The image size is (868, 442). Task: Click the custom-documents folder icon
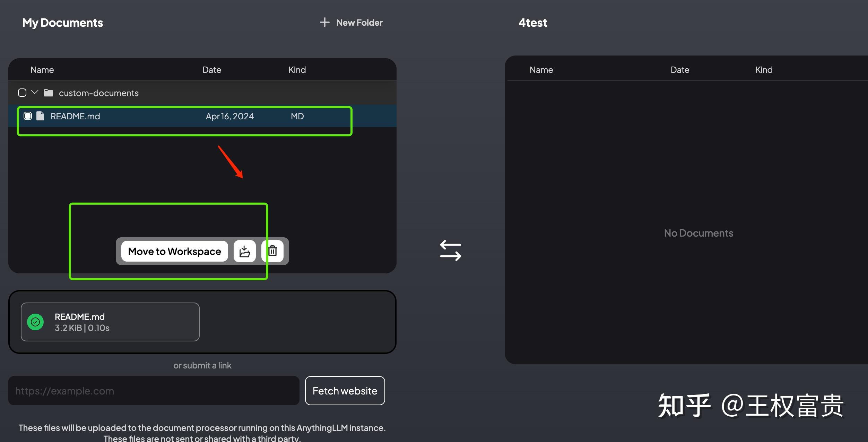(49, 93)
